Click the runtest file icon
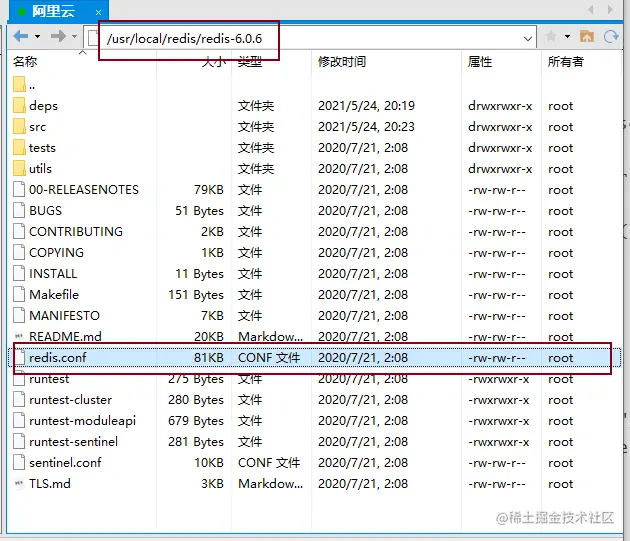 [x=19, y=378]
